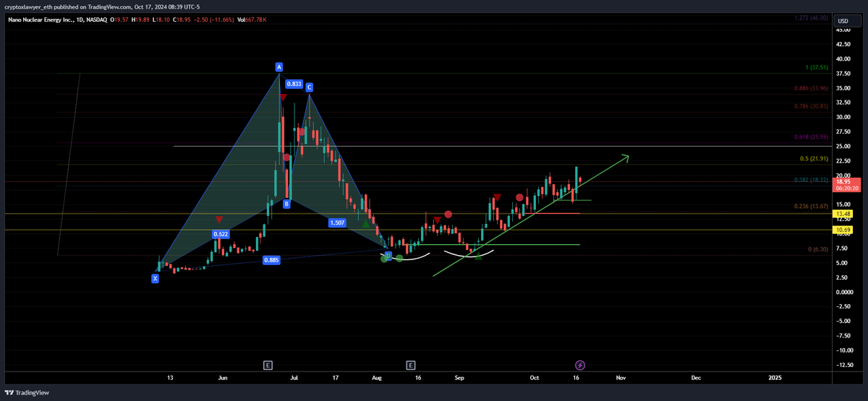Click the Jun label on the time axis

point(223,378)
